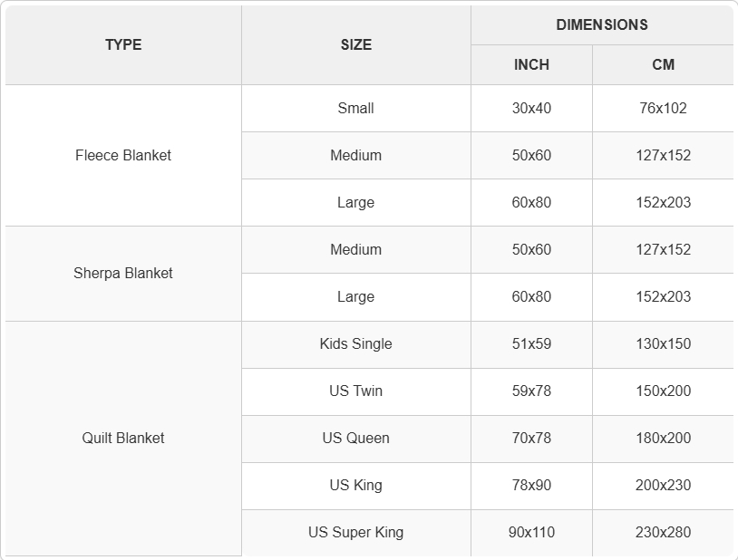Click the 90x110 inch value
Viewport: 738px width, 560px height.
click(x=531, y=533)
